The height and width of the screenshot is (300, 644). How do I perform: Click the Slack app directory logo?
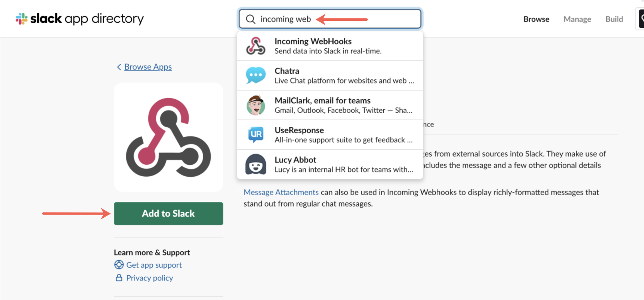pos(80,19)
